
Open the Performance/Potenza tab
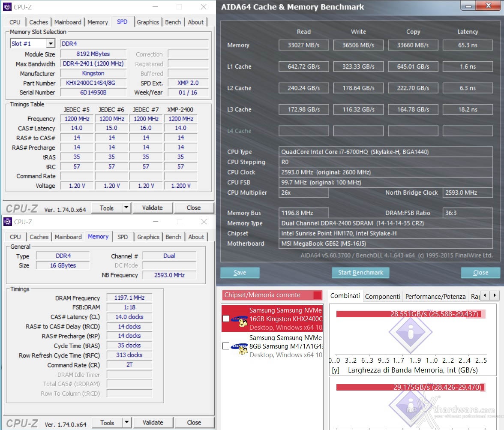click(x=435, y=296)
